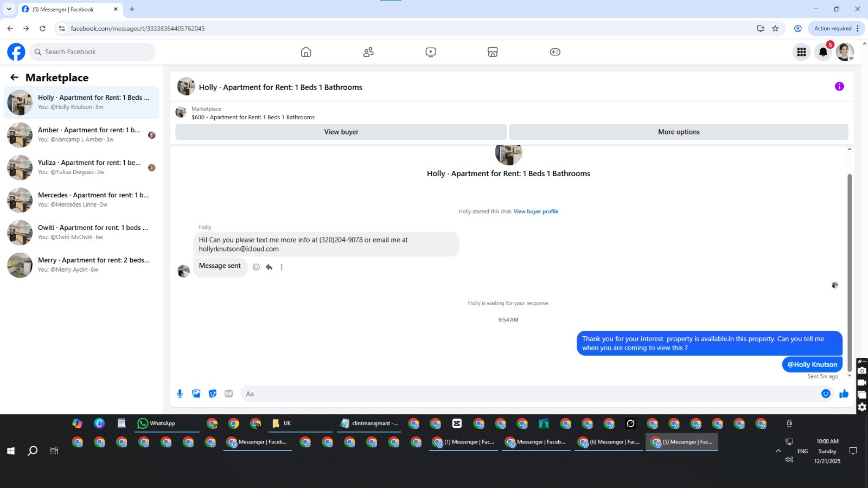Click the chat conversation scrollbar
This screenshot has width=868, height=488.
pos(850,273)
